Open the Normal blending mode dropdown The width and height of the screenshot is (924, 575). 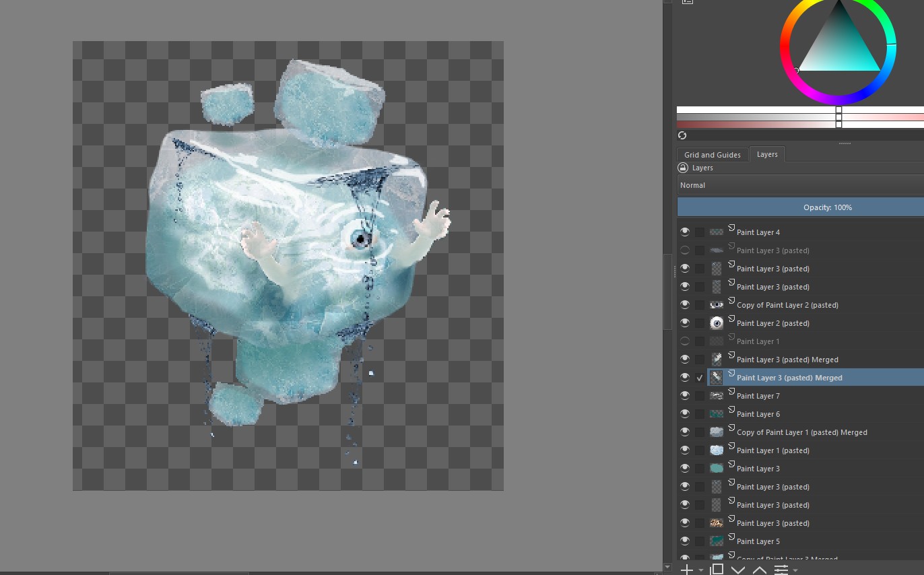pos(800,185)
